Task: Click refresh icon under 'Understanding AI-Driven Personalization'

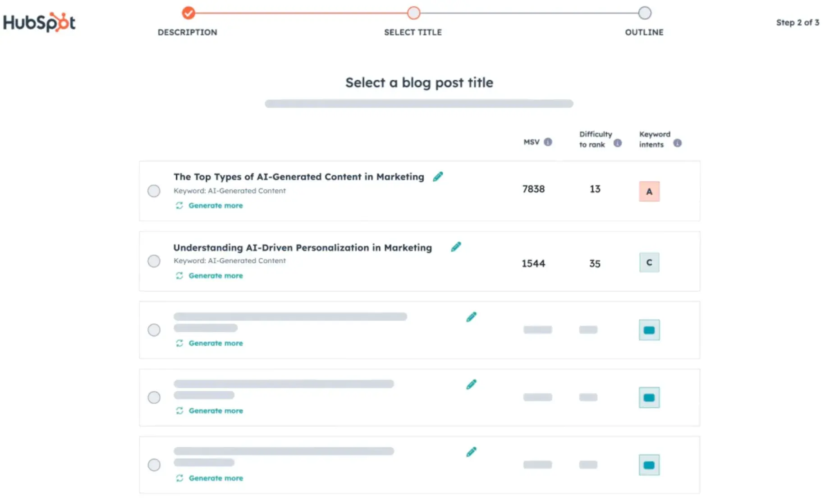Action: pos(179,275)
